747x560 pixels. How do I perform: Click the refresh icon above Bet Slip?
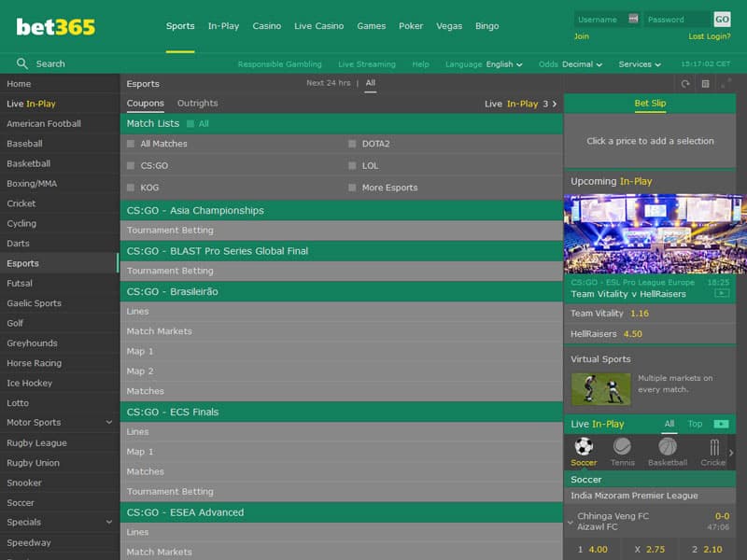[685, 84]
